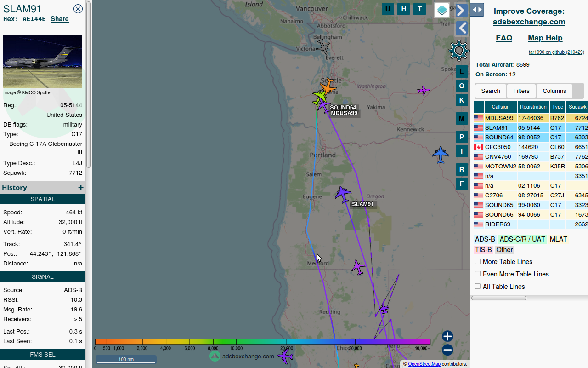Toggle the sidebar with the double-arrow button
The image size is (588, 368).
477,9
